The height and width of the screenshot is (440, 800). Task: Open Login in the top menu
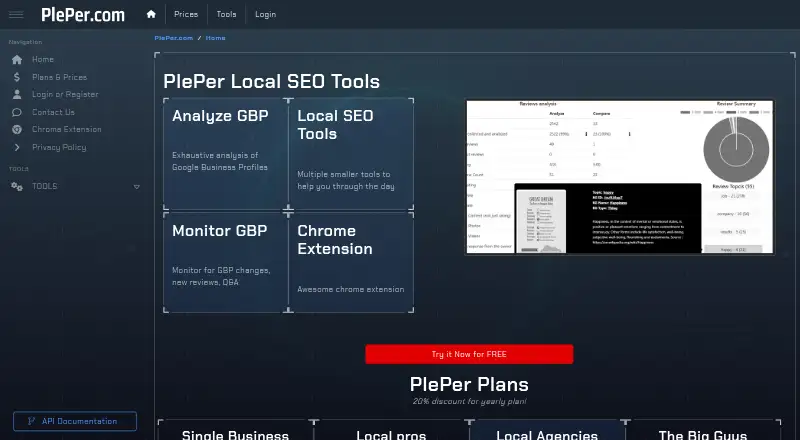265,14
